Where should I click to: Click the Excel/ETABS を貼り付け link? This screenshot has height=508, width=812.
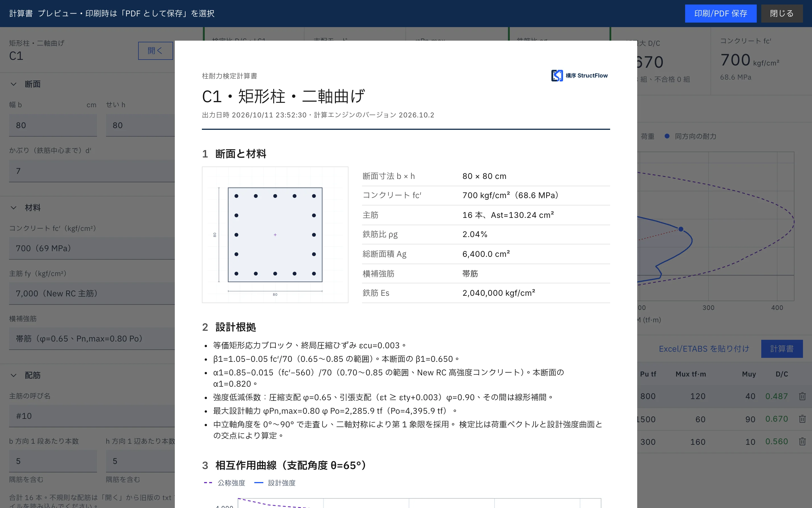tap(704, 349)
